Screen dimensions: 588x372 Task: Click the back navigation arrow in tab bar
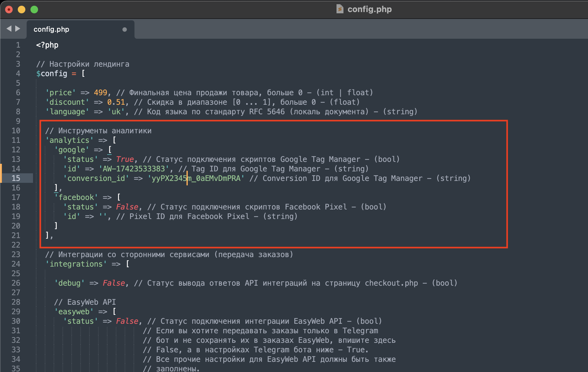(x=9, y=29)
